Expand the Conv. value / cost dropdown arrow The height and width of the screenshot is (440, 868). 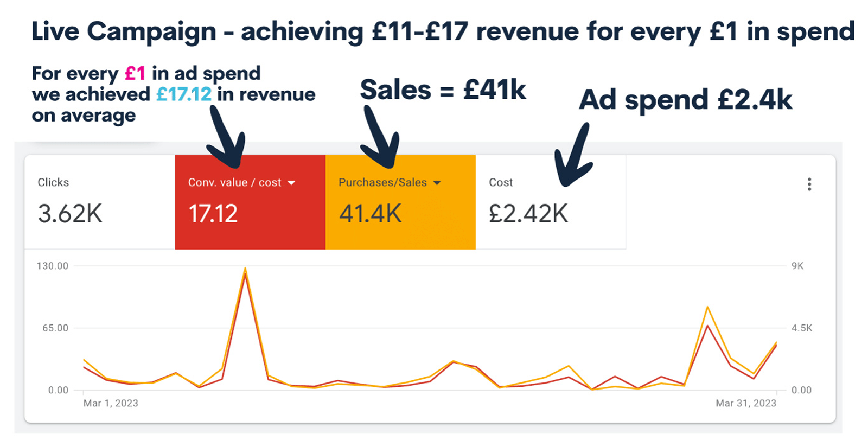(291, 183)
